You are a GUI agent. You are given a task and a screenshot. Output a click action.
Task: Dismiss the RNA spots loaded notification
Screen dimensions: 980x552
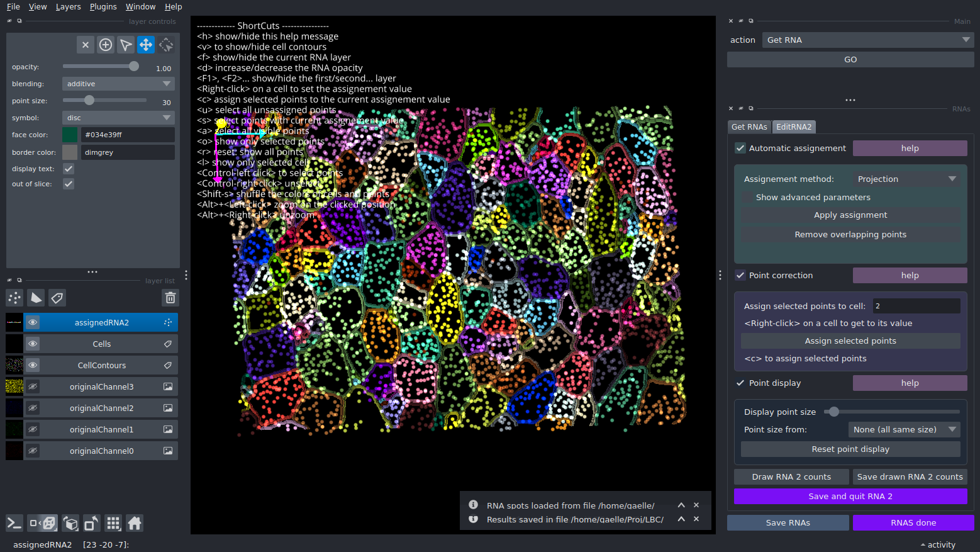(x=696, y=505)
